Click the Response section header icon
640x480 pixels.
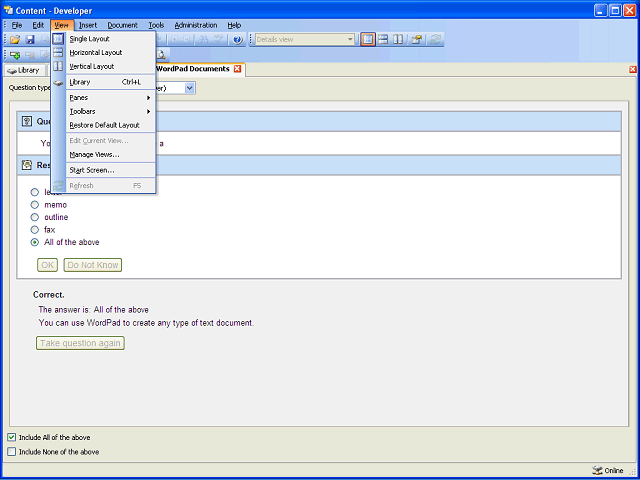click(x=27, y=165)
